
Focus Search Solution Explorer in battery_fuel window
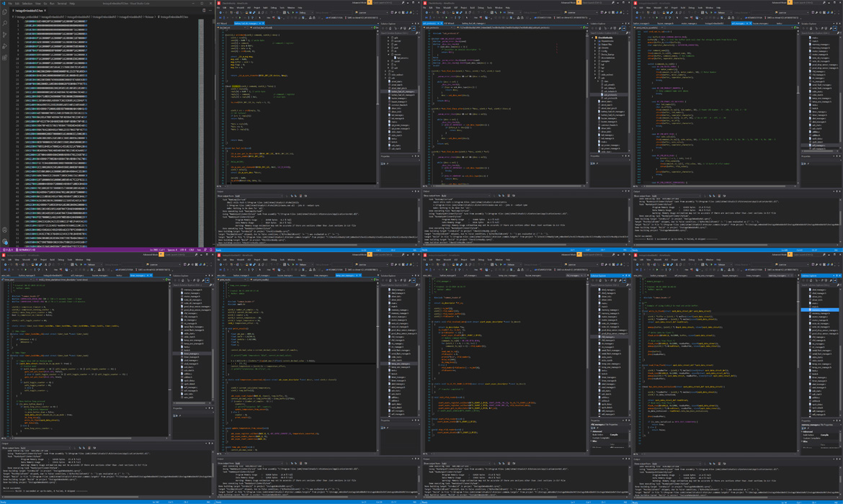click(399, 33)
